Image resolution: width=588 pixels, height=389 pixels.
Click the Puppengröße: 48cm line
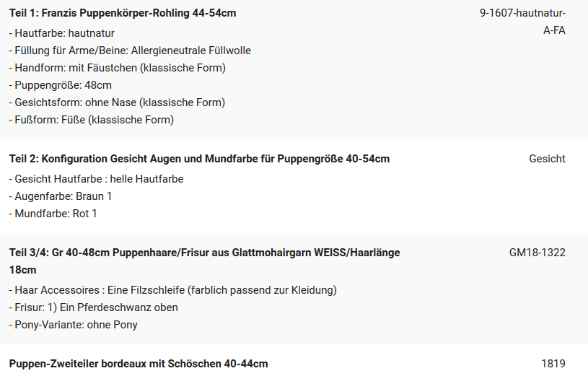61,85
